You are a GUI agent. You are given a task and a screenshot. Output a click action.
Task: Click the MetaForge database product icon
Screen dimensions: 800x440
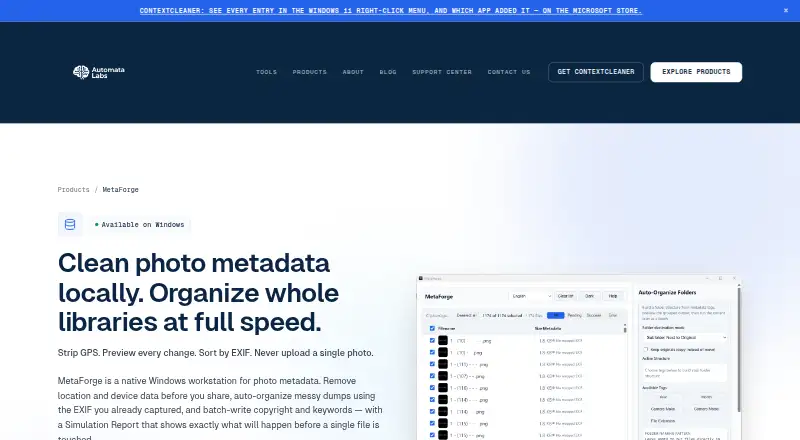point(70,224)
